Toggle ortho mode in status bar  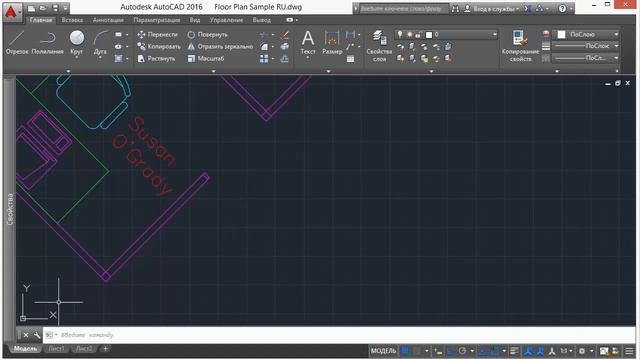click(x=450, y=351)
